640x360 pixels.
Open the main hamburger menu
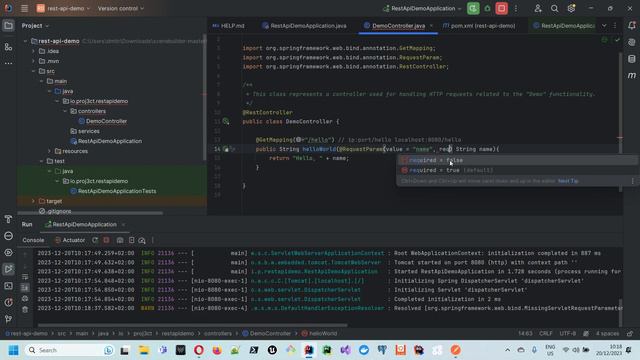click(24, 8)
